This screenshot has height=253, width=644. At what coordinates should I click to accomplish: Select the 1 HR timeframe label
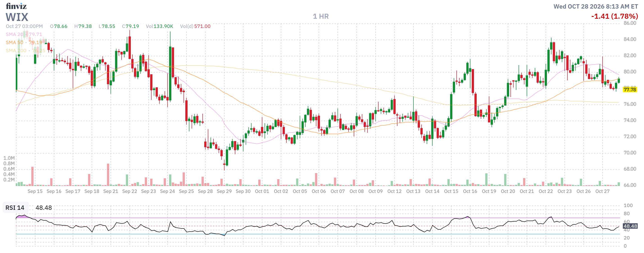click(321, 16)
